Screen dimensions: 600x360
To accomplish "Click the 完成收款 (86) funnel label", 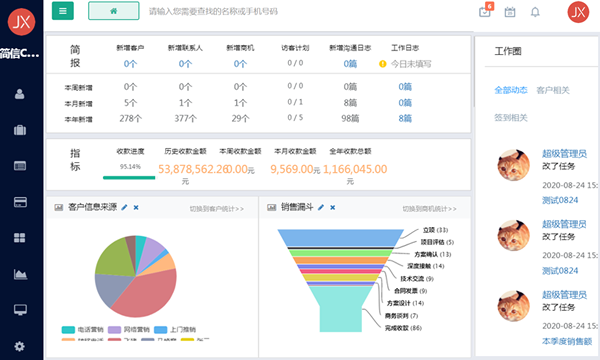I will (x=403, y=328).
